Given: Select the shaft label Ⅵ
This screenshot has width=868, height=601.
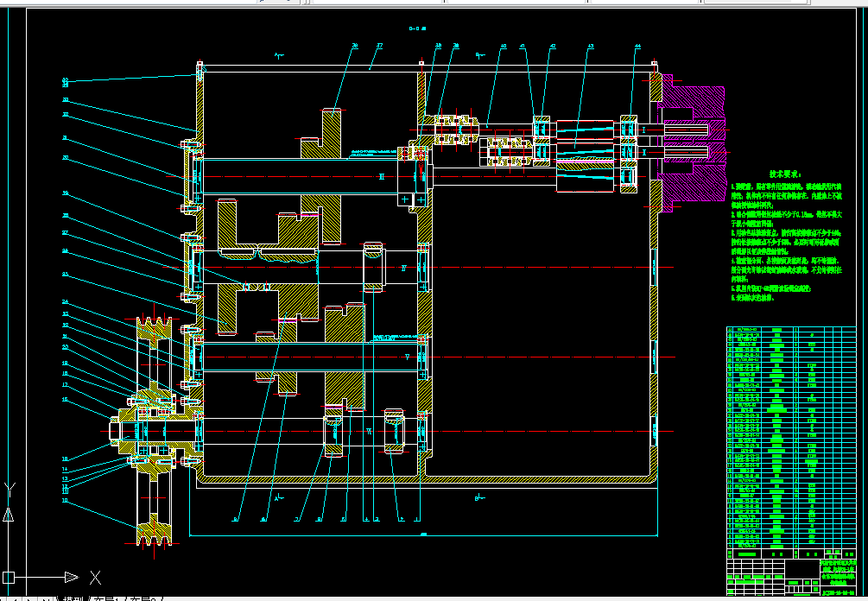Looking at the screenshot, I should (369, 431).
